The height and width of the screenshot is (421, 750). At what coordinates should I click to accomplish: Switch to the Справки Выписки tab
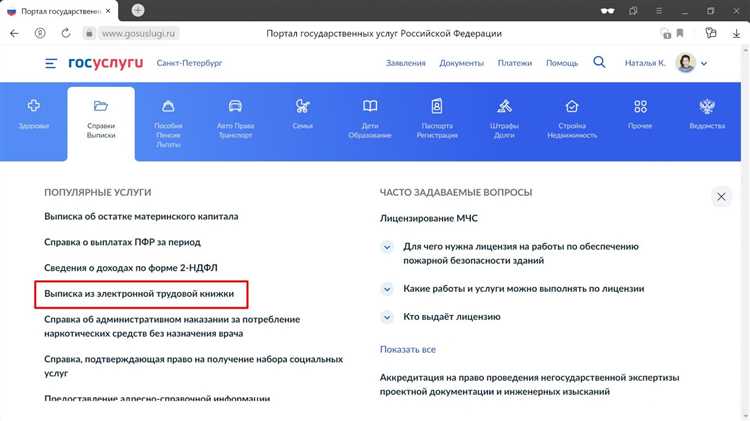(x=101, y=118)
